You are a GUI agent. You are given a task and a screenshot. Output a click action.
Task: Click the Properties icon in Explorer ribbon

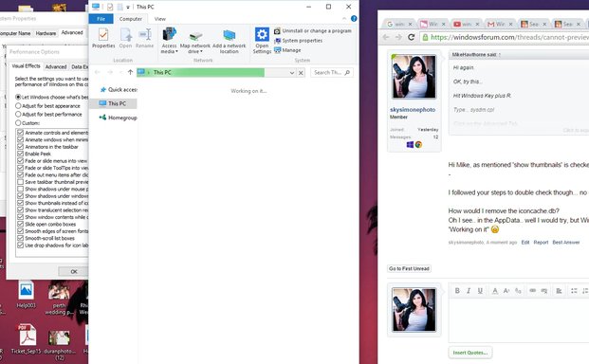point(103,38)
